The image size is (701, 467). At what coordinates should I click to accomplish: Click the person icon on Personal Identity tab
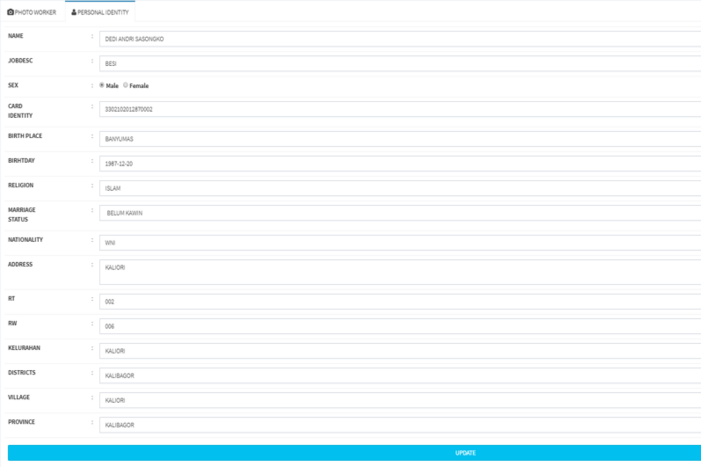tap(74, 12)
